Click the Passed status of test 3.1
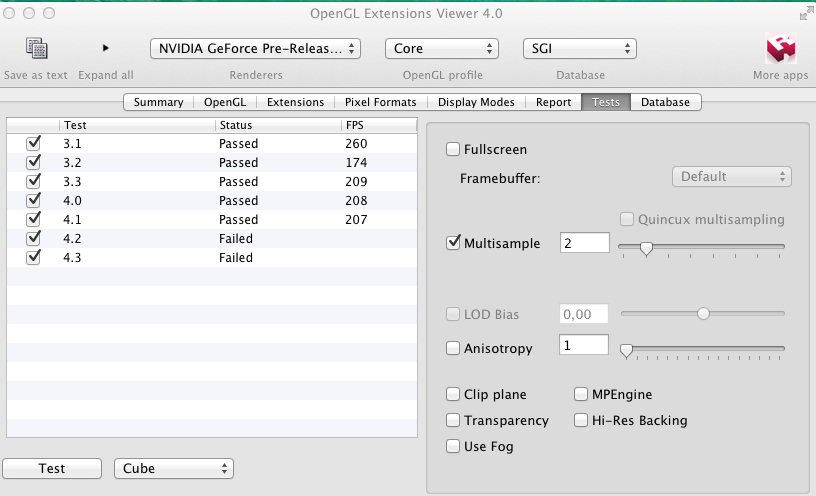Viewport: 816px width, 496px height. tap(238, 144)
